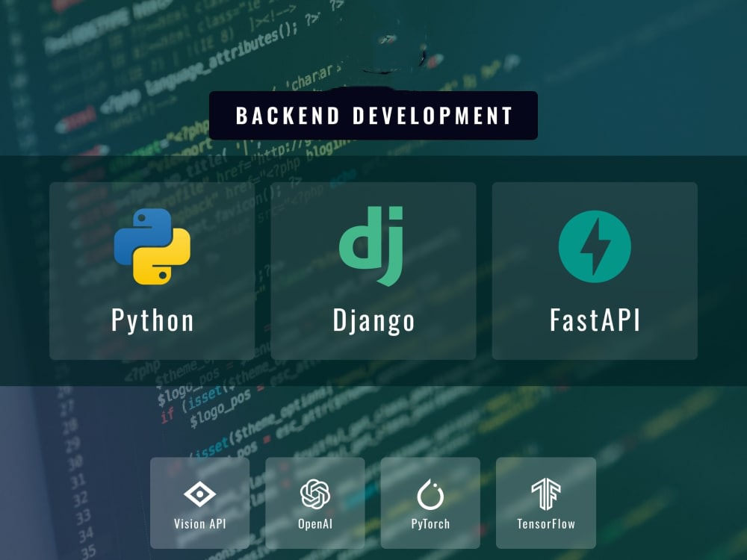The height and width of the screenshot is (560, 747).
Task: Click the green Django dj logo
Action: point(371,246)
